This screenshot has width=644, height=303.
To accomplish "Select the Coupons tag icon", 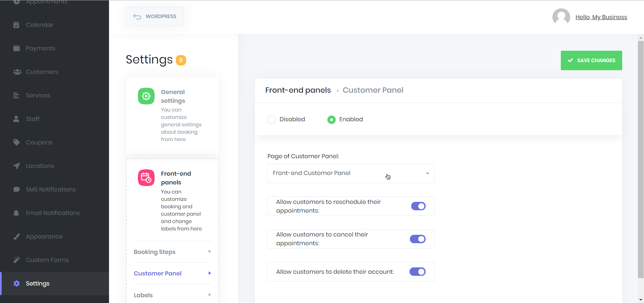I will coord(16,142).
